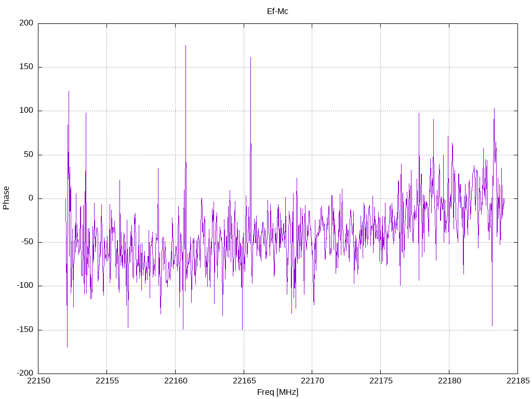532x399 pixels.
Task: Click the y-axis tick label "150"
Action: pyautogui.click(x=26, y=67)
